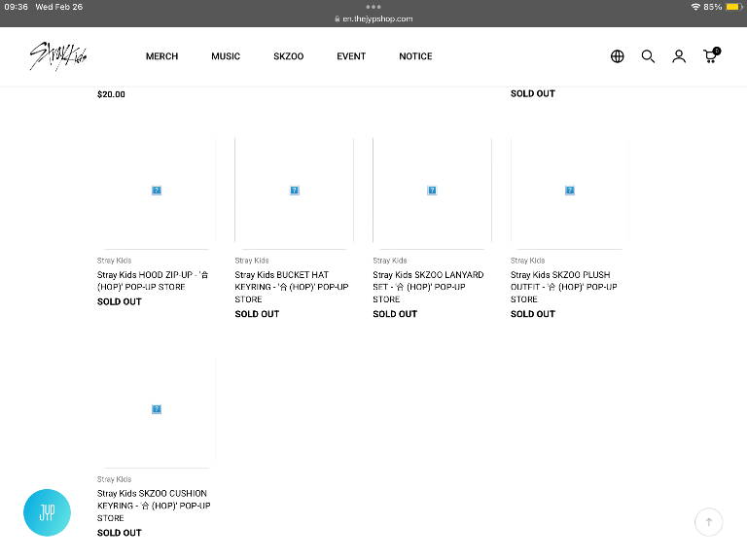This screenshot has height=560, width=747.
Task: Open the user account icon
Action: [679, 56]
